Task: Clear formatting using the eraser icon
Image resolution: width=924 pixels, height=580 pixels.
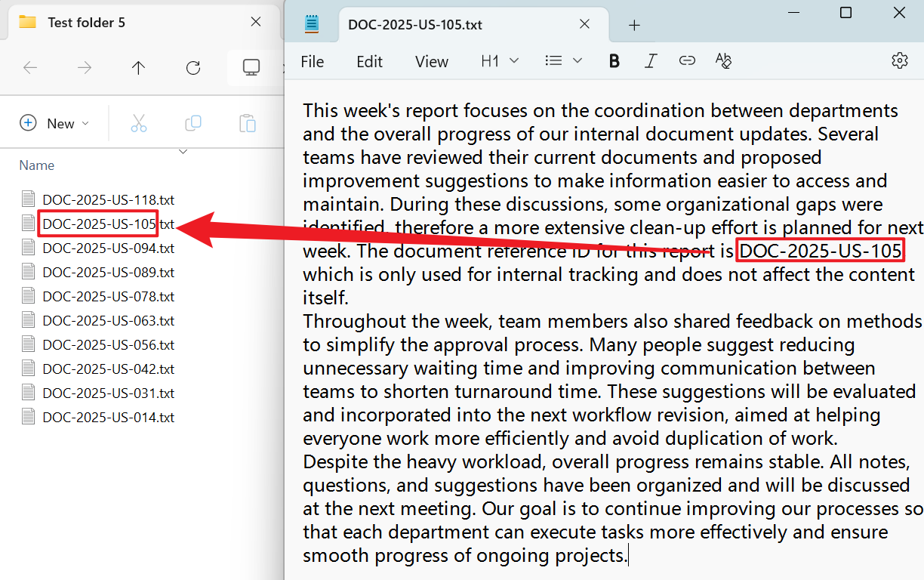Action: click(x=723, y=61)
